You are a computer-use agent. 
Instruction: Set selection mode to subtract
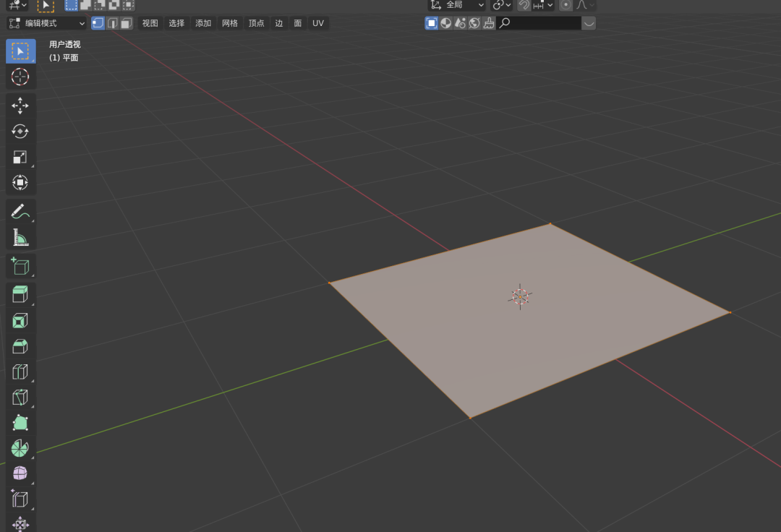tap(100, 5)
